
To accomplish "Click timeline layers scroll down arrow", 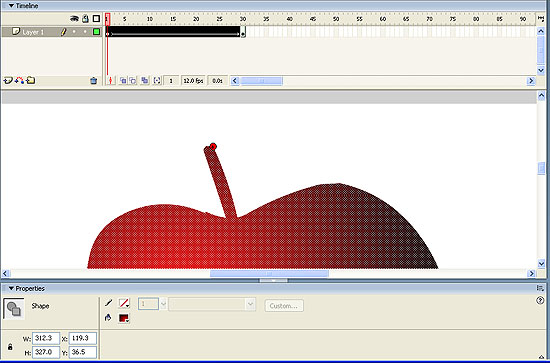I will (x=541, y=70).
